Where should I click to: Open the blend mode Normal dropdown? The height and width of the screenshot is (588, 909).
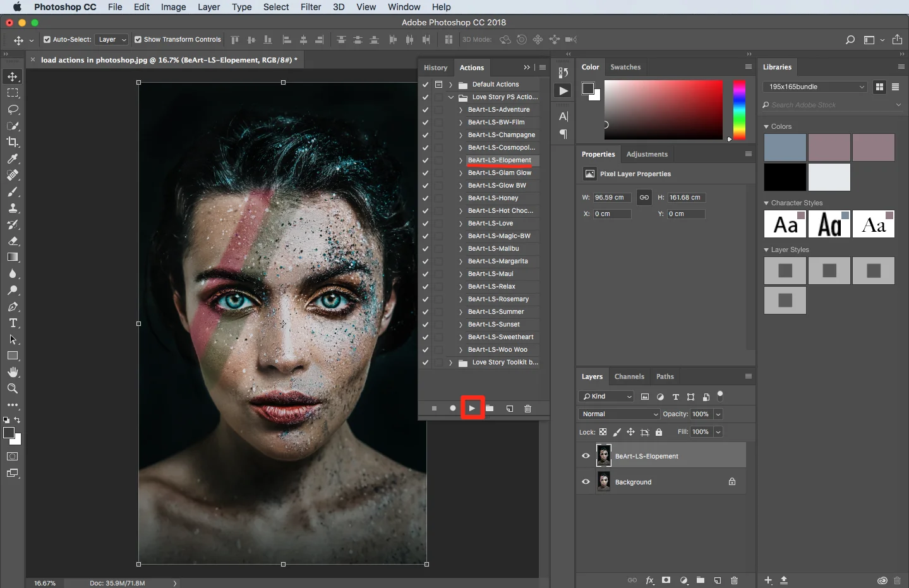(618, 414)
